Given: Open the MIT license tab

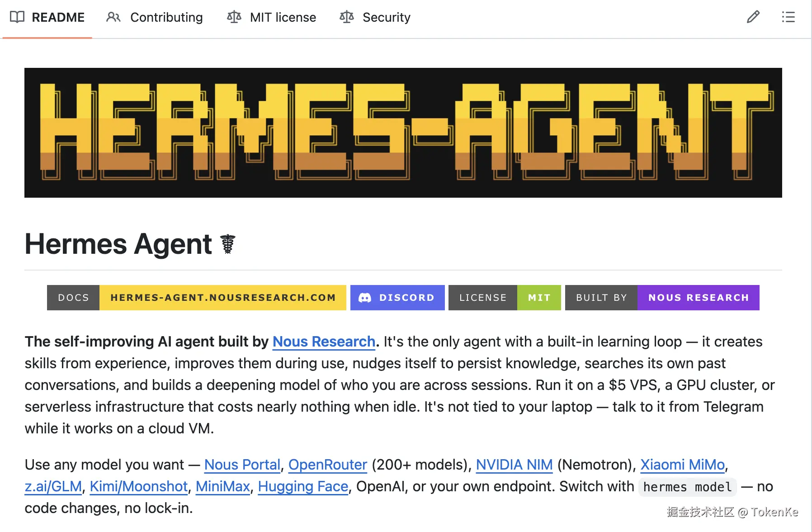Looking at the screenshot, I should point(272,17).
